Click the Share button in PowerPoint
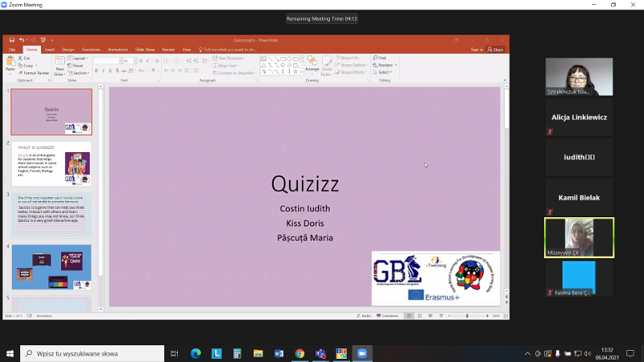The width and height of the screenshot is (644, 362). click(x=495, y=50)
